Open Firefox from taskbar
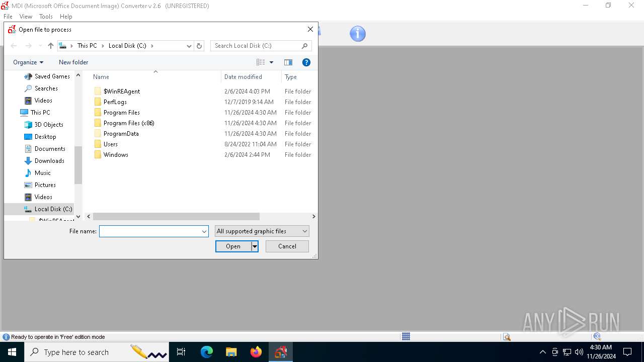The width and height of the screenshot is (644, 362). point(256,352)
